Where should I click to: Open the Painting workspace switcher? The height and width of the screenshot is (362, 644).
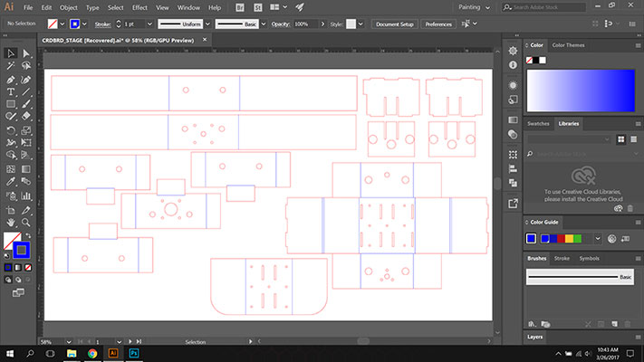pos(474,7)
